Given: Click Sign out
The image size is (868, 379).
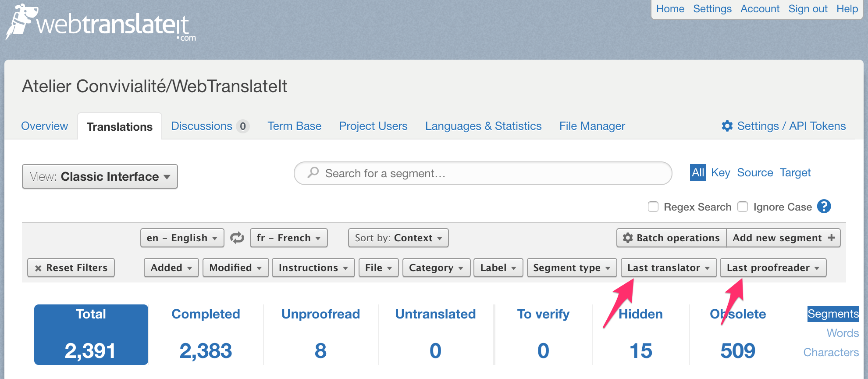Looking at the screenshot, I should pos(808,9).
